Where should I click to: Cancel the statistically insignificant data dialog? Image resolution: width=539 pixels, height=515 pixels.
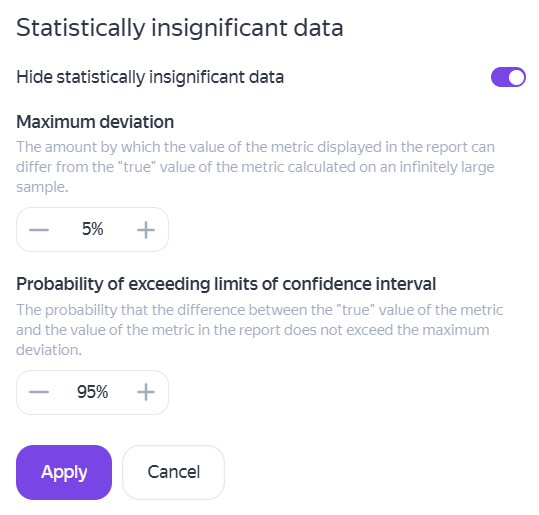coord(174,472)
